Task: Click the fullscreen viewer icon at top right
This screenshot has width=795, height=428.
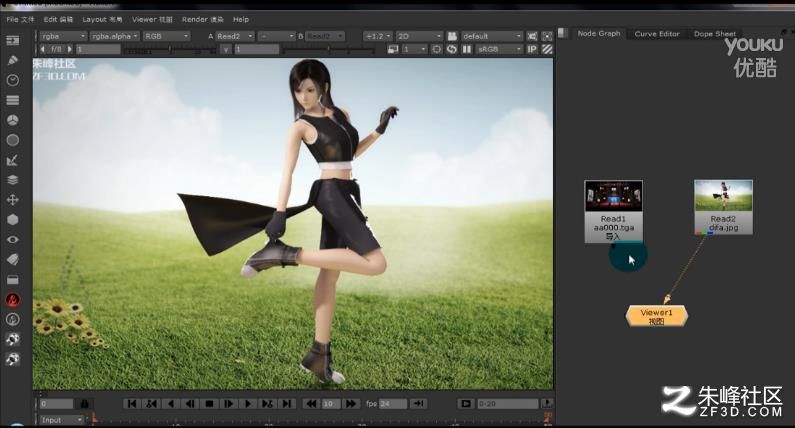Action: 547,36
